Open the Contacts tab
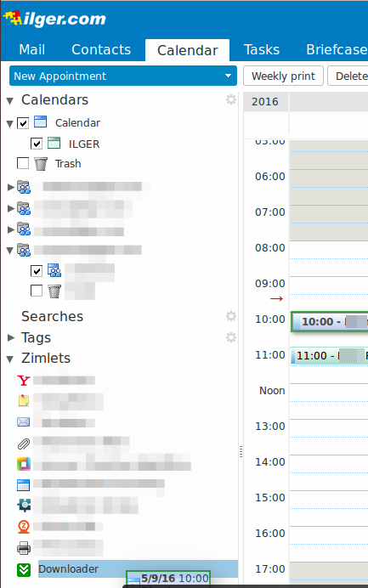The image size is (368, 588). (x=101, y=49)
